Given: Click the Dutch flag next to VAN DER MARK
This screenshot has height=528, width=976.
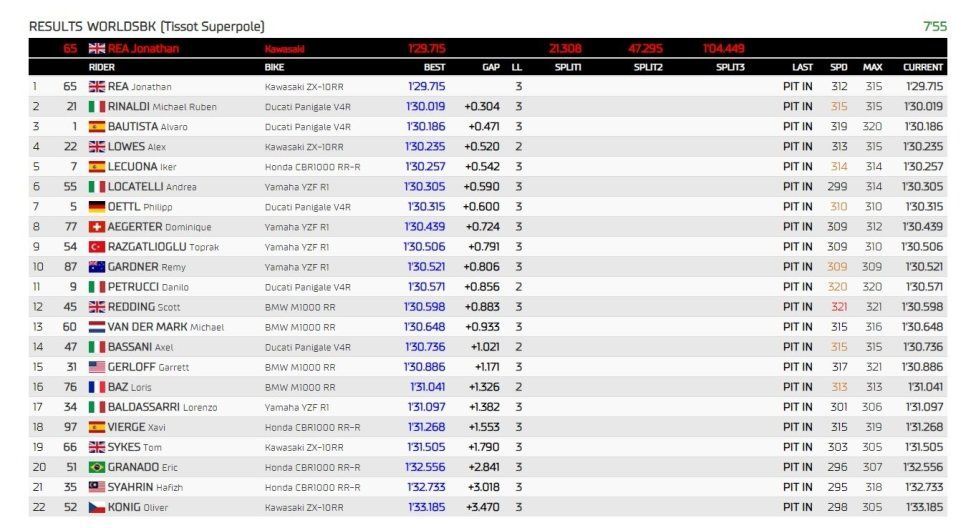Looking at the screenshot, I should point(96,327).
